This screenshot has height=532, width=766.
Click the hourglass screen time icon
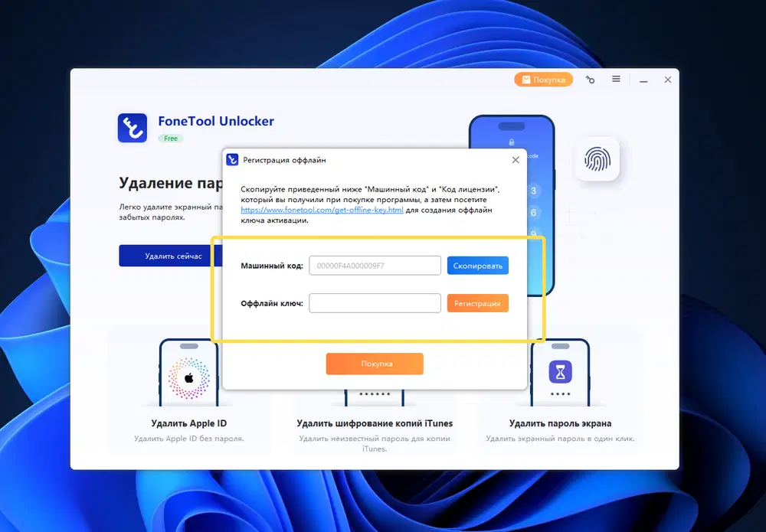click(x=561, y=372)
